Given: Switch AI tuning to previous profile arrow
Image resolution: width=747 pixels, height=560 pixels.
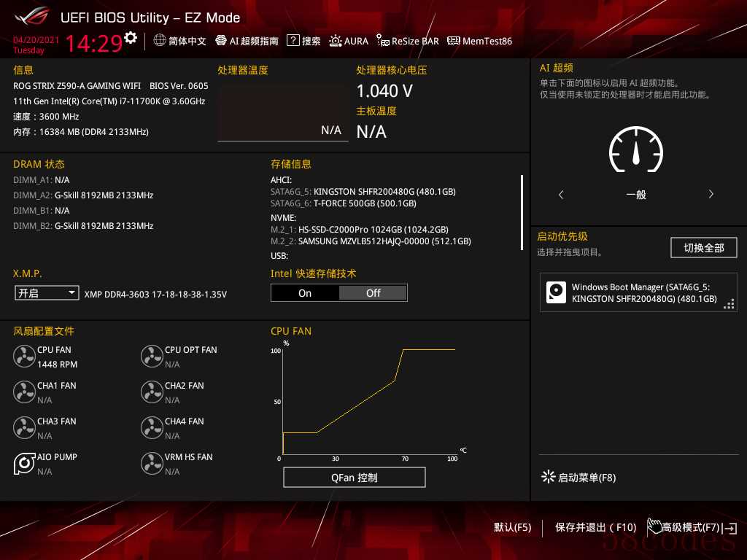Looking at the screenshot, I should pyautogui.click(x=561, y=194).
